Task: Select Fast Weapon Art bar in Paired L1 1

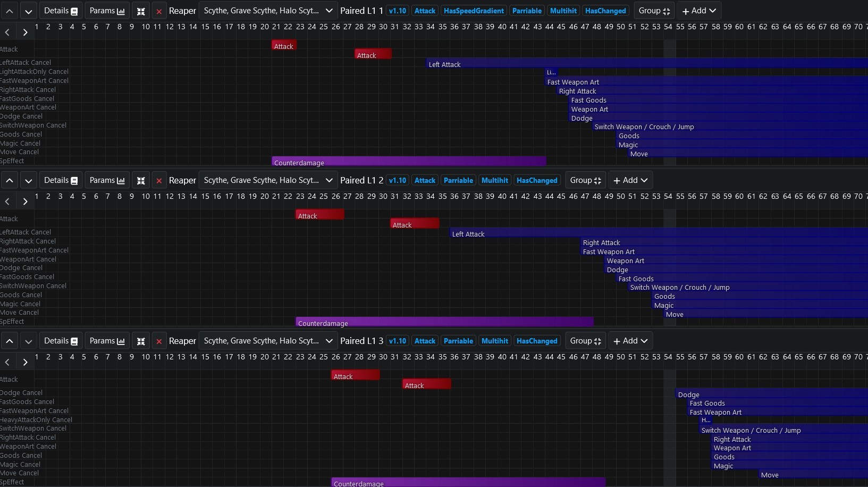Action: 706,82
